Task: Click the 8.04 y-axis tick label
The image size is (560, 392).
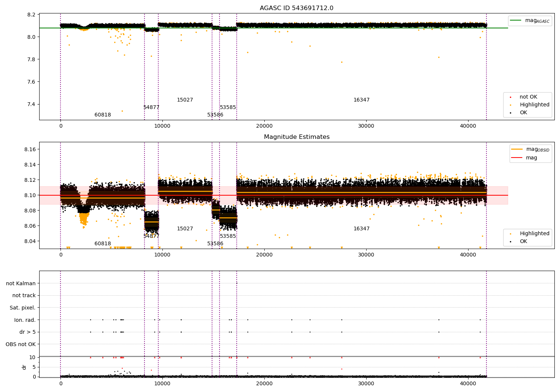Action: click(x=30, y=242)
